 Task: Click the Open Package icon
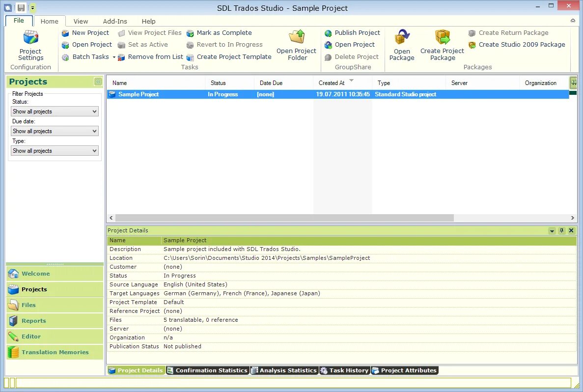point(402,37)
